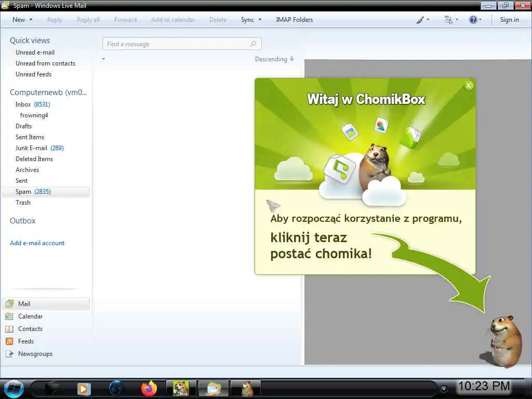This screenshot has height=399, width=532.
Task: Click the paintbrush colorizer icon
Action: coord(420,20)
